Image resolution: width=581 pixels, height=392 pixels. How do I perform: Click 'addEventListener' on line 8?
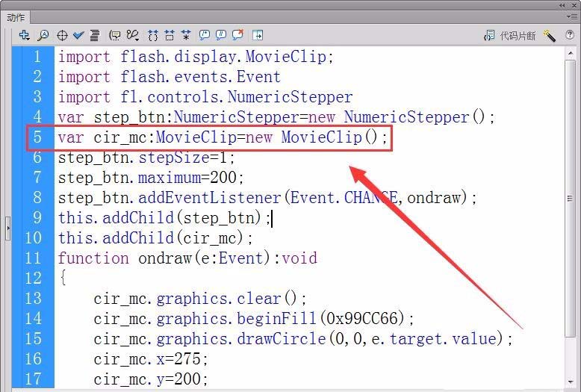pyautogui.click(x=210, y=197)
